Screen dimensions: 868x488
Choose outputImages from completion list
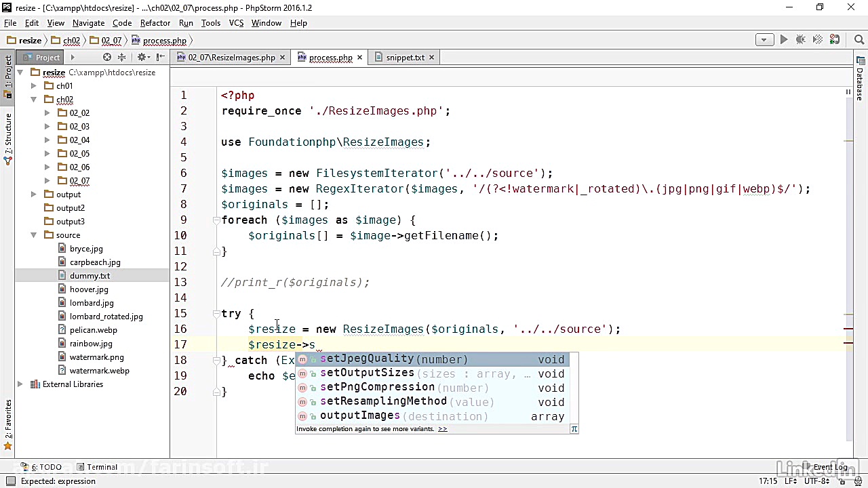432,416
